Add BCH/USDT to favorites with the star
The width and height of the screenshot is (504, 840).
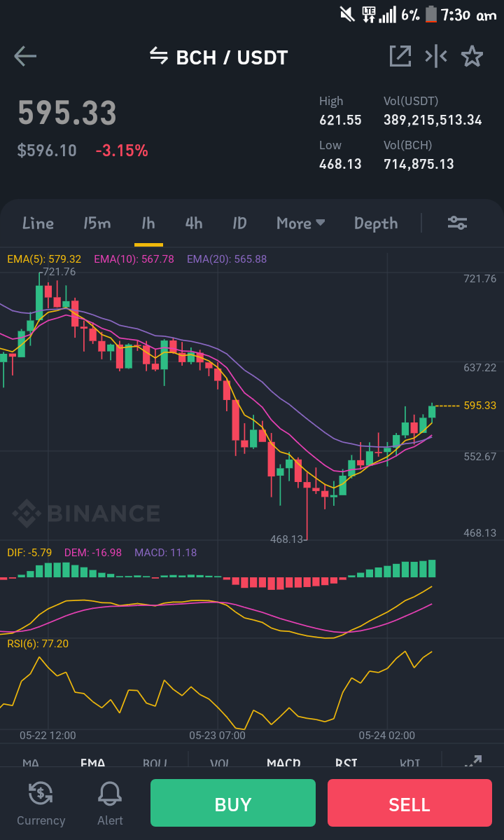[472, 56]
